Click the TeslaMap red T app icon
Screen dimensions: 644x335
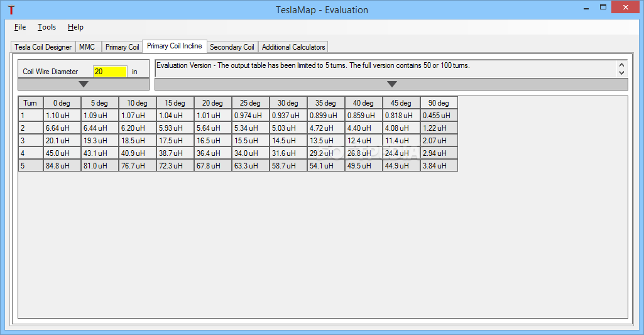11,10
